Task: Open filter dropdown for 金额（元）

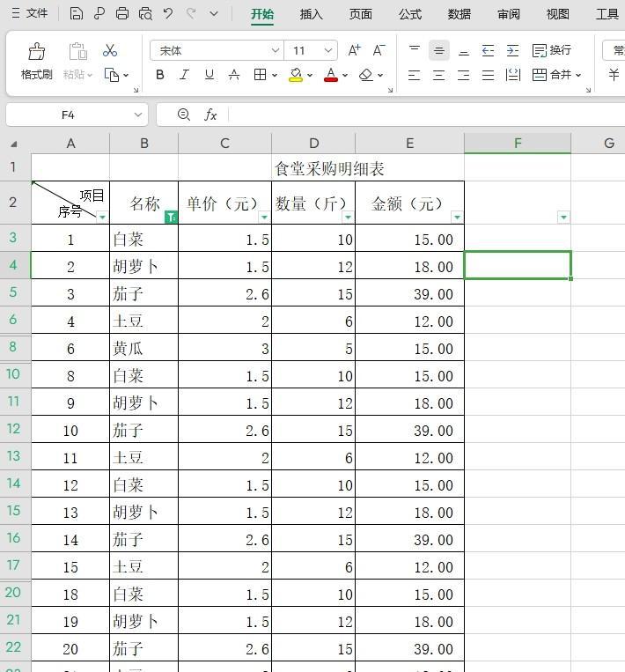Action: tap(457, 217)
